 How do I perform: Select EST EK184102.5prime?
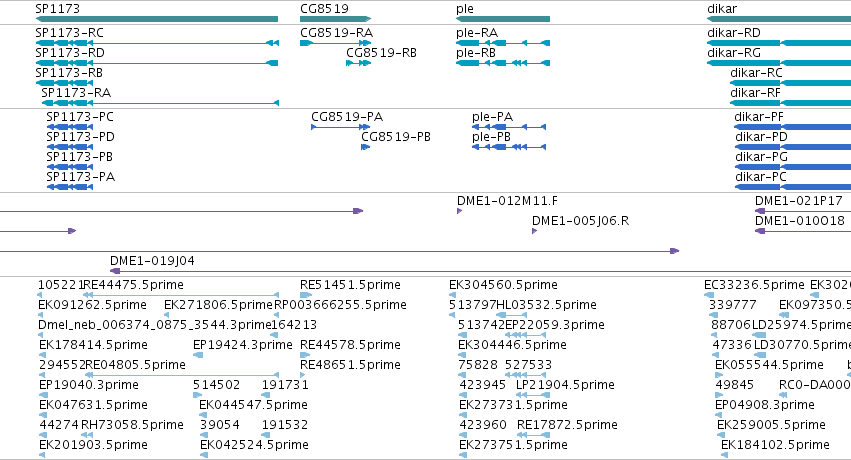click(x=776, y=445)
